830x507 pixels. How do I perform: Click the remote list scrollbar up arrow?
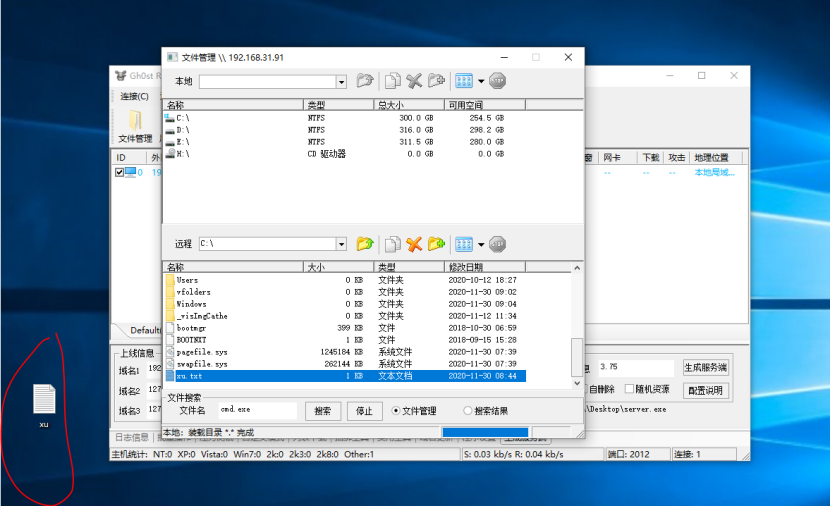[x=577, y=268]
